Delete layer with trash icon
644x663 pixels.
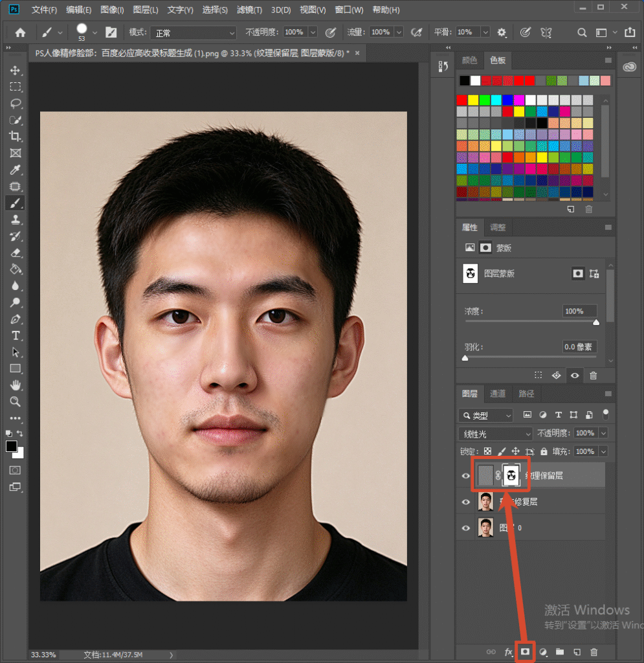[594, 652]
